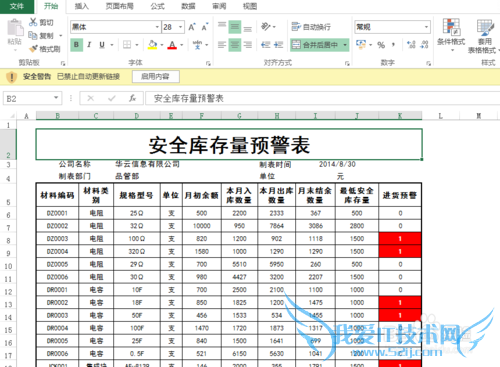This screenshot has width=500, height=367.
Task: Click the Increase Indent icon
Action: [x=278, y=45]
